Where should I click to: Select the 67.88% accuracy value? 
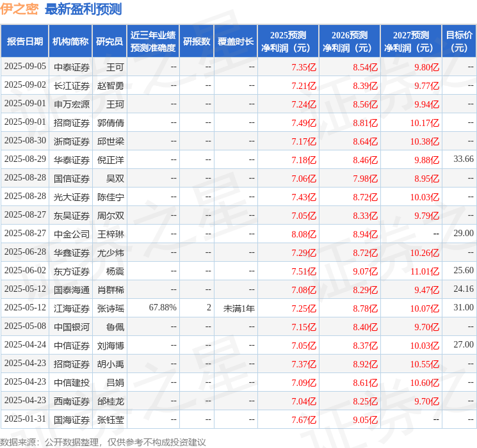(x=163, y=307)
